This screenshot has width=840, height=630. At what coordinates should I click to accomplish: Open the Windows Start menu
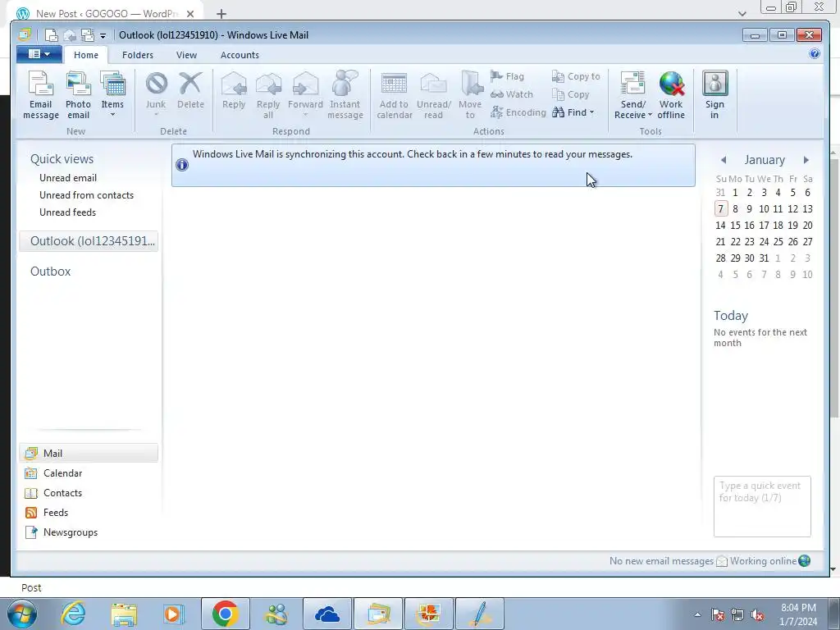[22, 614]
